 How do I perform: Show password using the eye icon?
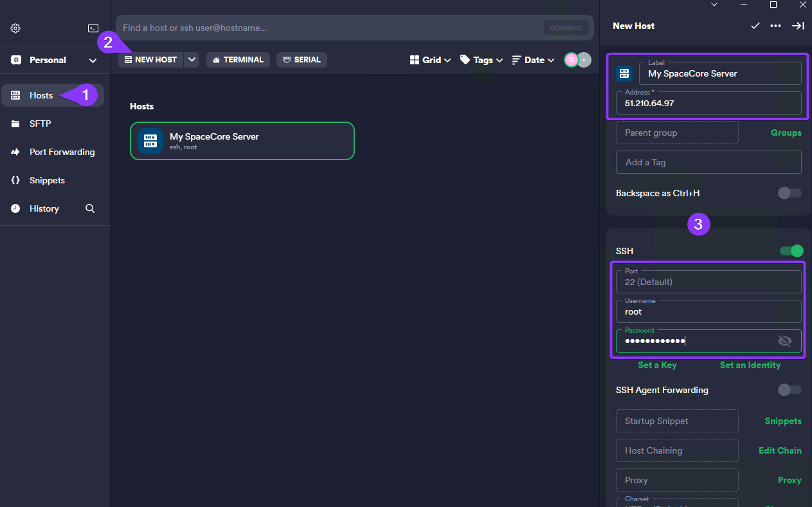(x=784, y=341)
